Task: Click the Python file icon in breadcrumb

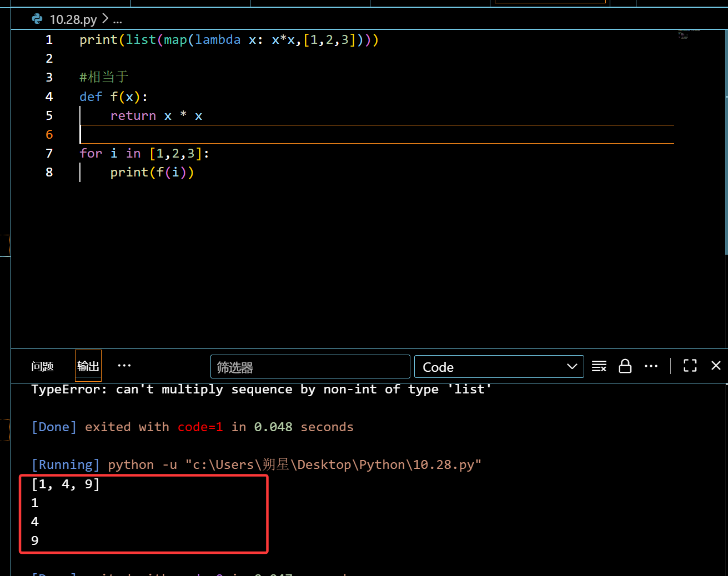Action: click(37, 19)
